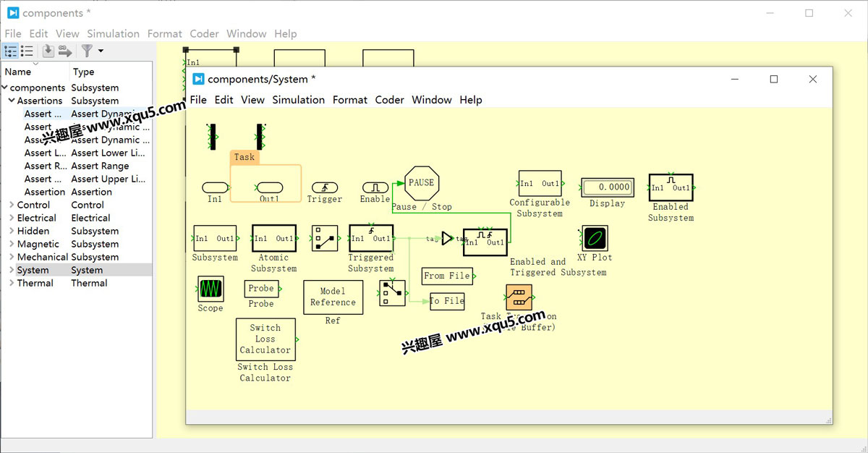Image resolution: width=868 pixels, height=453 pixels.
Task: Open Coder menu in the components window
Action: [x=204, y=33]
